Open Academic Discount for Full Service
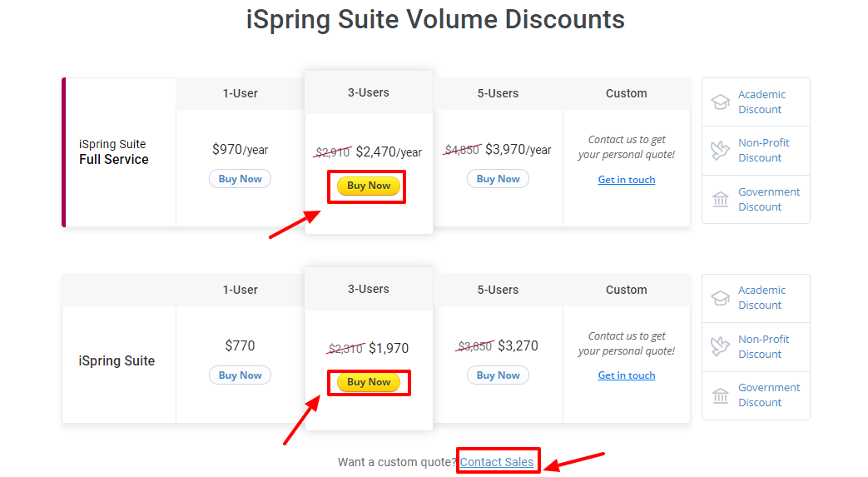Image resolution: width=868 pixels, height=477 pixels. 761,102
